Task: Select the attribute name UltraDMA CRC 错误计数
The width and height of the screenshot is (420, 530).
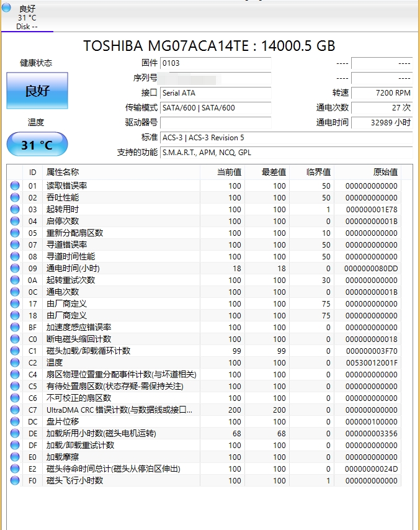Action: 119,410
